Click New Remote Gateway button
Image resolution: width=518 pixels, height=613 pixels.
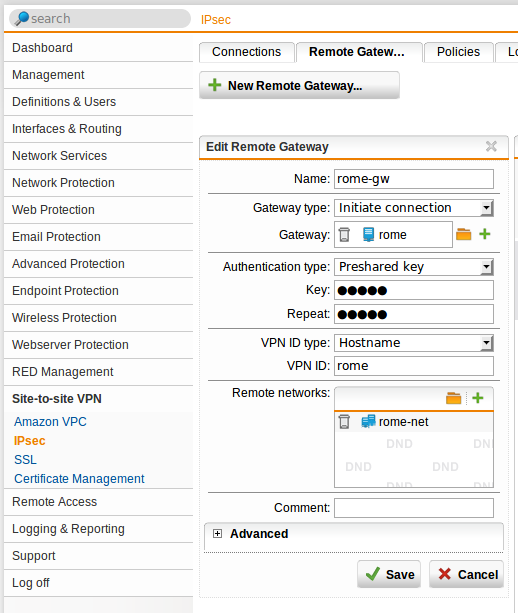coord(299,85)
